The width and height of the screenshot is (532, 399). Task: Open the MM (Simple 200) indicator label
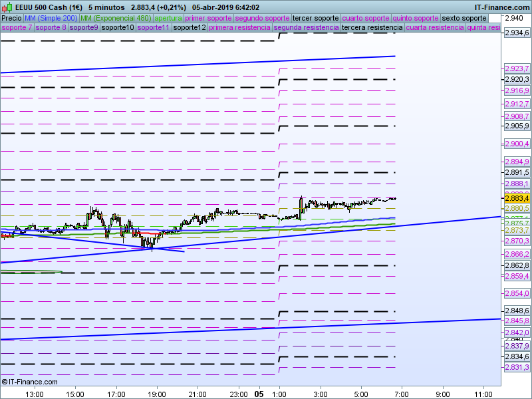(x=51, y=19)
